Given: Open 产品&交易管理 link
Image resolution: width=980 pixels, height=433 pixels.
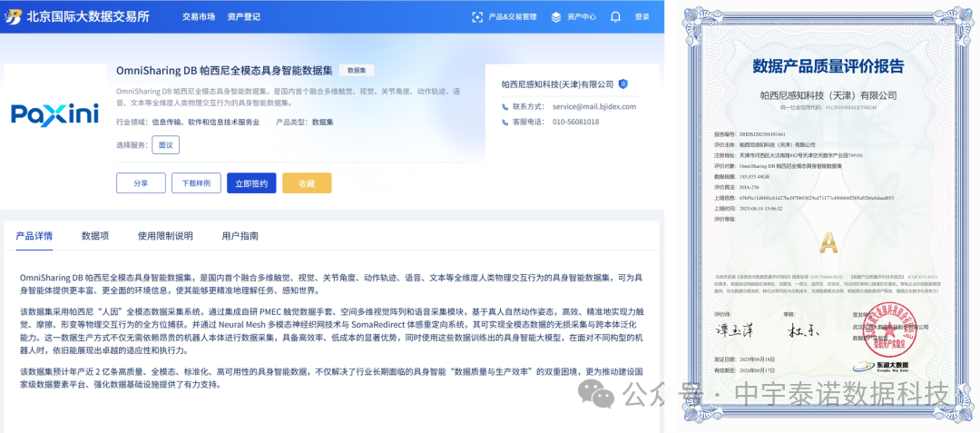Looking at the screenshot, I should point(513,17).
